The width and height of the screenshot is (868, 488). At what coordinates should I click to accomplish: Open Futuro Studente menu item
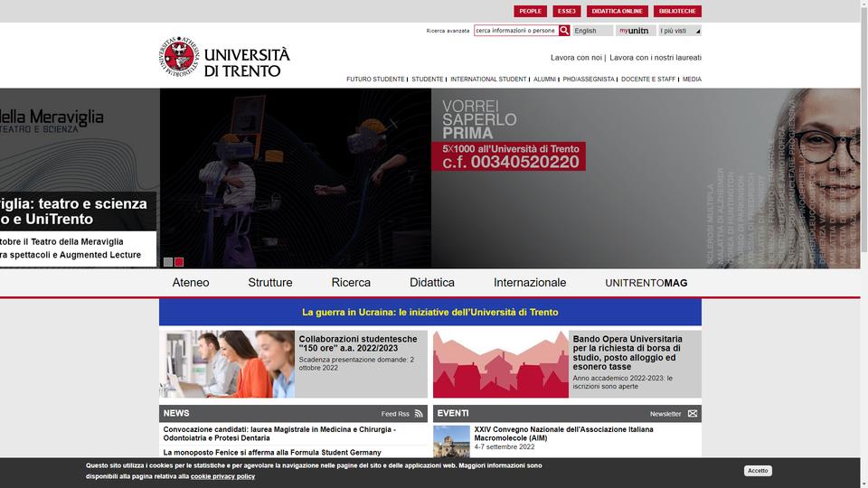point(375,80)
